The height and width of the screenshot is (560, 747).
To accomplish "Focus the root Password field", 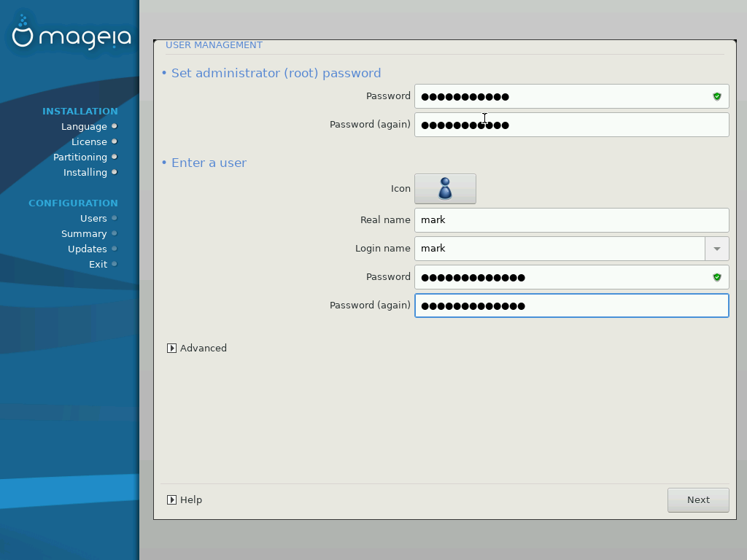I will click(x=562, y=96).
